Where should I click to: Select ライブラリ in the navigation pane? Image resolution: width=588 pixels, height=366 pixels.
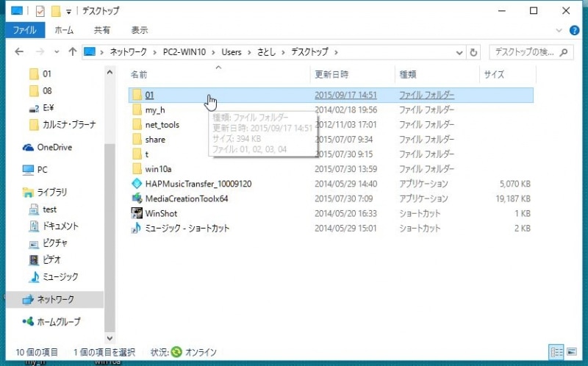(x=45, y=193)
